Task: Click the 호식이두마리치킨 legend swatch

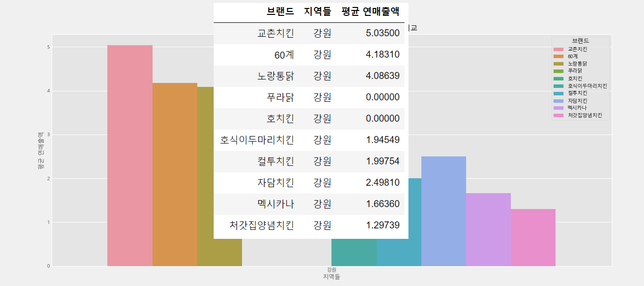Action: (559, 86)
